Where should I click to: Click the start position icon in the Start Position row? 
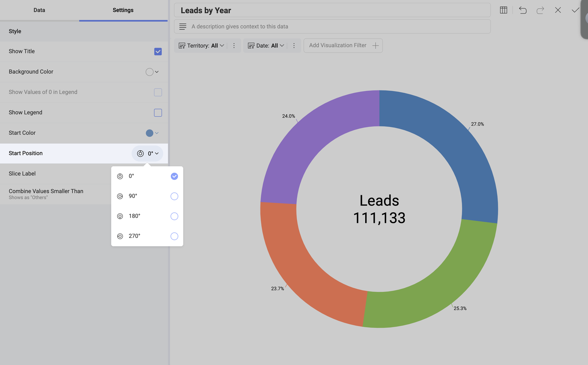point(140,154)
